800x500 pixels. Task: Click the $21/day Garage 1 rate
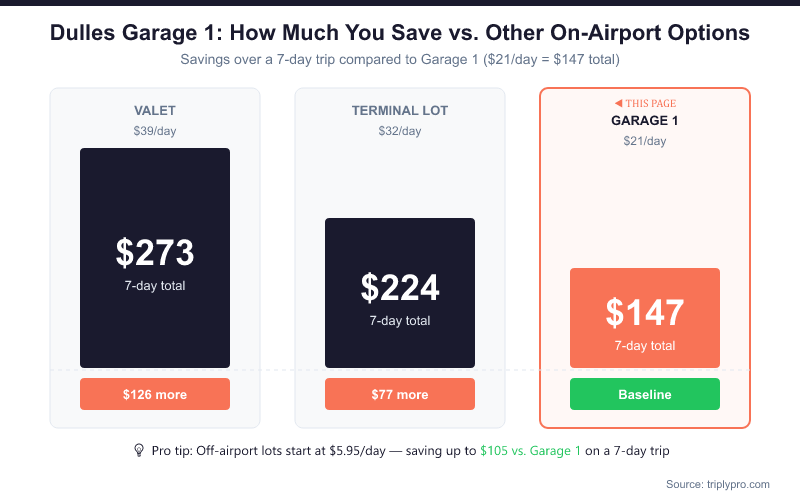645,141
